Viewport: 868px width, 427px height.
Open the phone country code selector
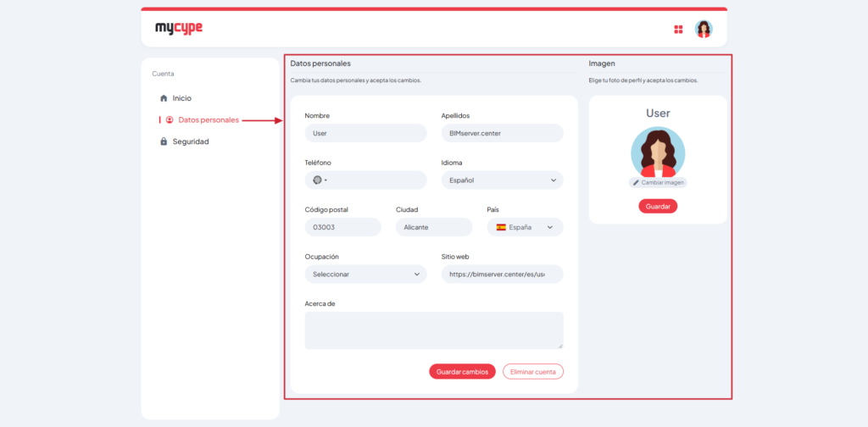pos(320,180)
